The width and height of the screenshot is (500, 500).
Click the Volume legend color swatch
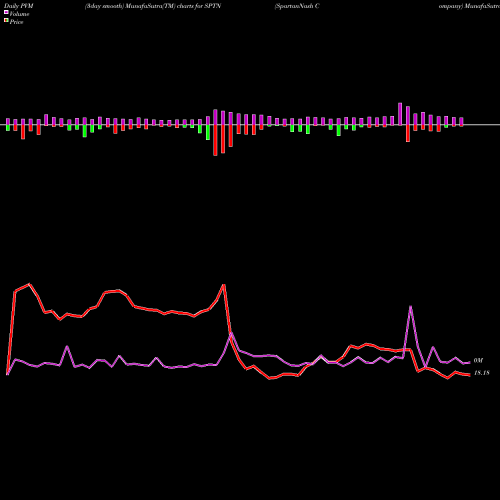point(6,12)
